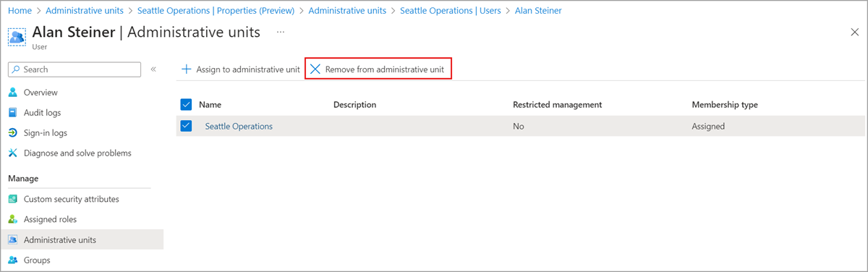Click Assign to administrative unit

pyautogui.click(x=248, y=69)
